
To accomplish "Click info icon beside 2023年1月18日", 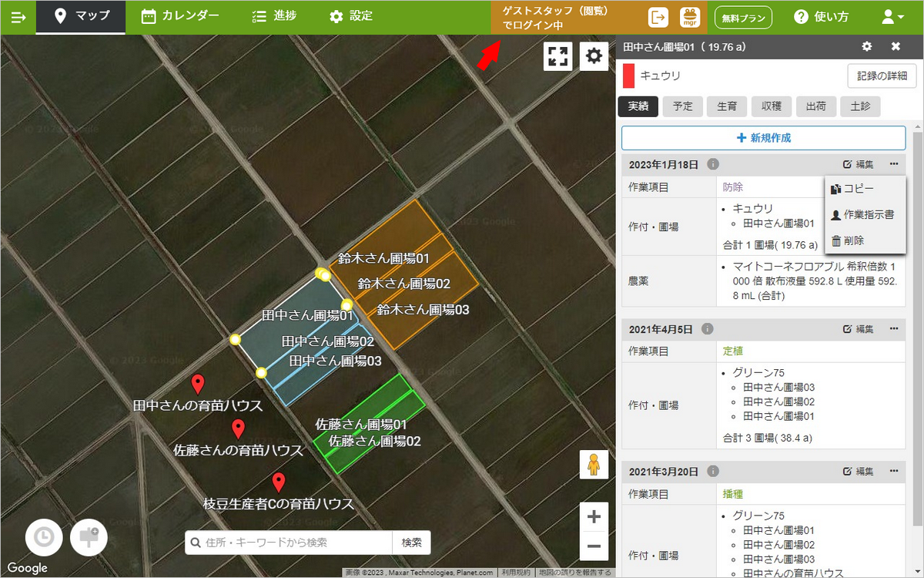I will [x=713, y=164].
